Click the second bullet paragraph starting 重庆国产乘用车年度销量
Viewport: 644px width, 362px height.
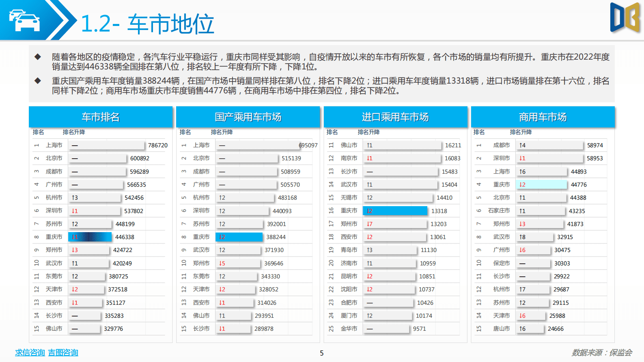point(331,86)
